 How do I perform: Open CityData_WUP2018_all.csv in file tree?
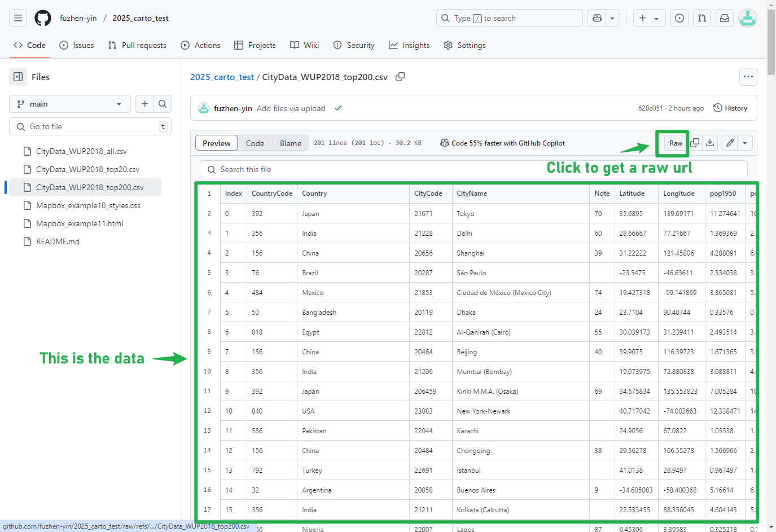click(81, 151)
